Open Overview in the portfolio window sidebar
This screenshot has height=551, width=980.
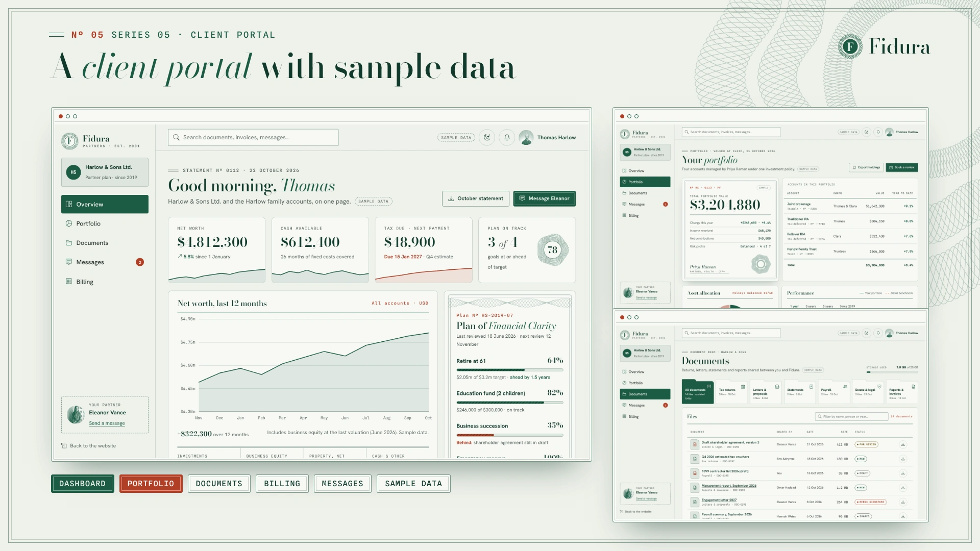click(x=645, y=171)
